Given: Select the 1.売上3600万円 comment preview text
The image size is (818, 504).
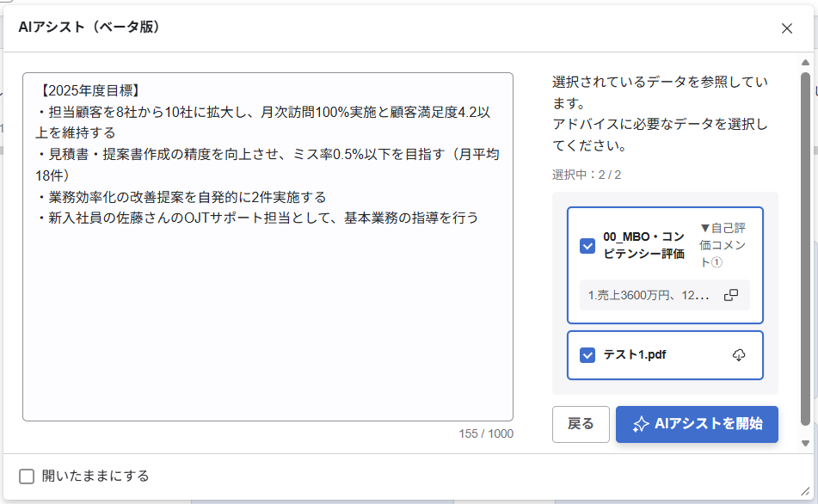Looking at the screenshot, I should click(649, 295).
